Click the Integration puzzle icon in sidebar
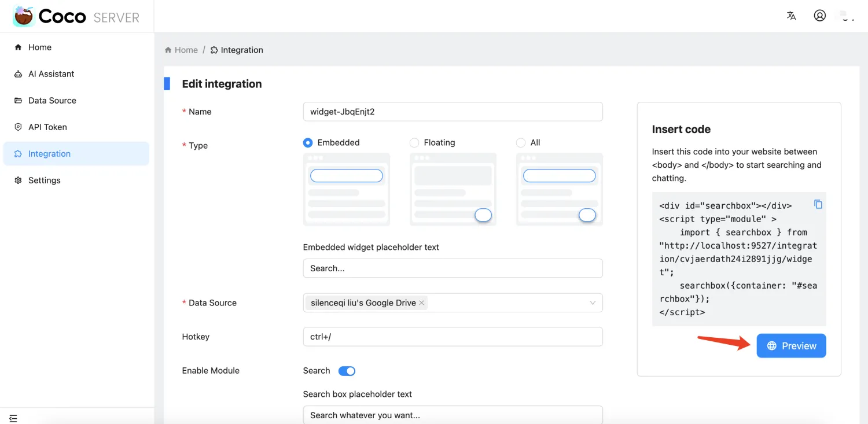 [18, 154]
